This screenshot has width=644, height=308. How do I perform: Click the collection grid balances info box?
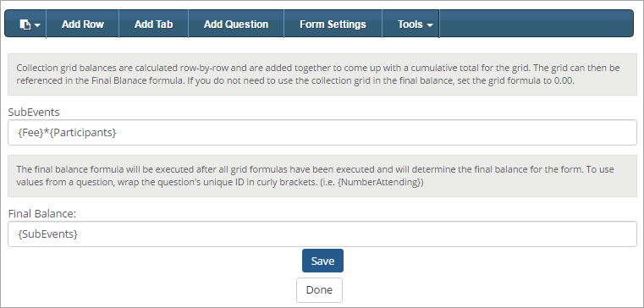pyautogui.click(x=322, y=74)
